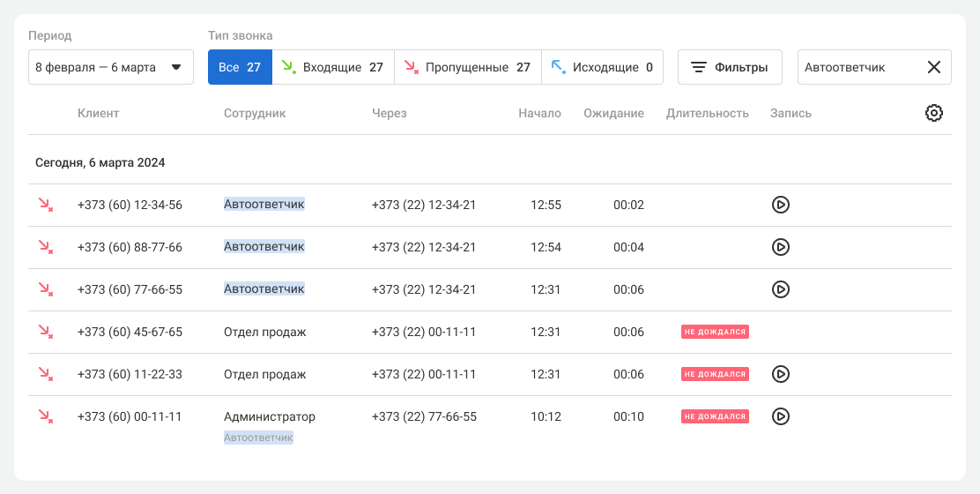Play recording of 12:55 call

pyautogui.click(x=780, y=205)
